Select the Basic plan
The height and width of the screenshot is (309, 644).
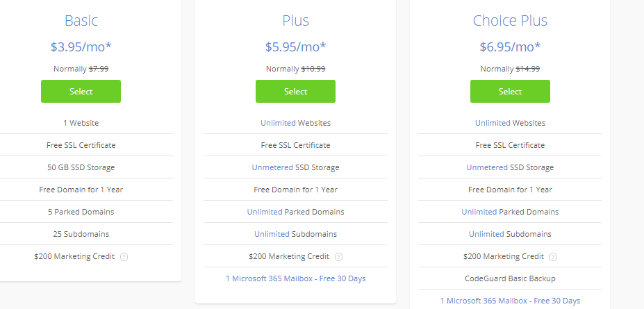click(81, 91)
